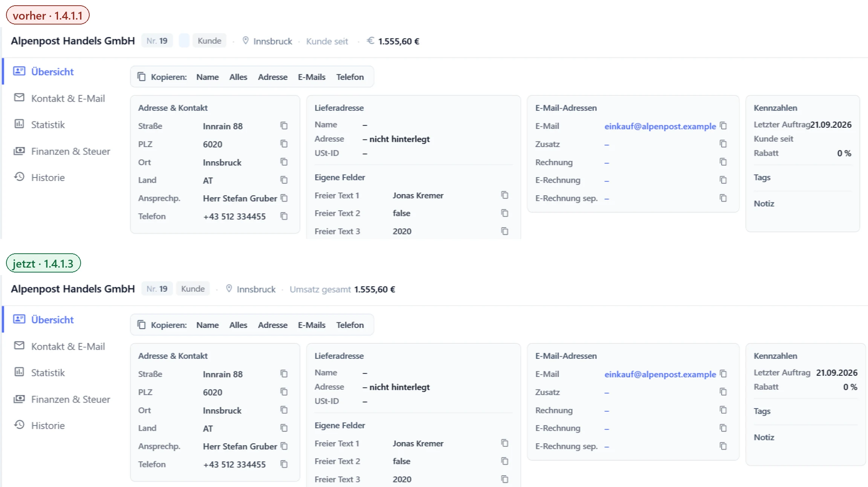This screenshot has height=487, width=868.
Task: Copy Freier Text 3 2020 in vorher panel
Action: (x=505, y=231)
